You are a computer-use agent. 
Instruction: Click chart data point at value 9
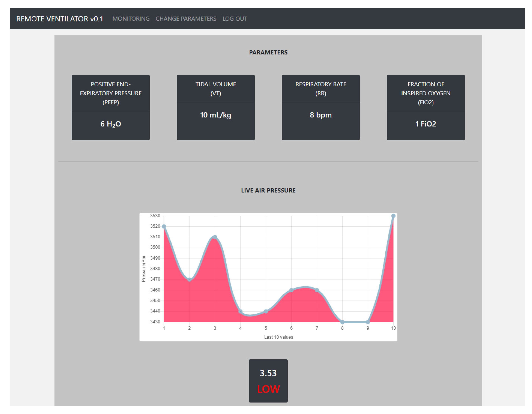click(x=368, y=322)
